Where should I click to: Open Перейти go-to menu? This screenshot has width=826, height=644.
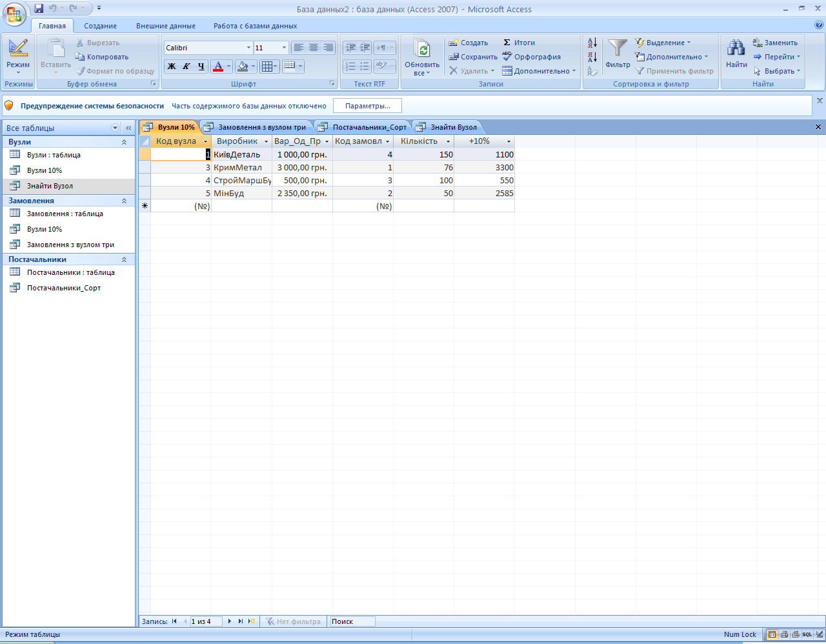pos(777,57)
